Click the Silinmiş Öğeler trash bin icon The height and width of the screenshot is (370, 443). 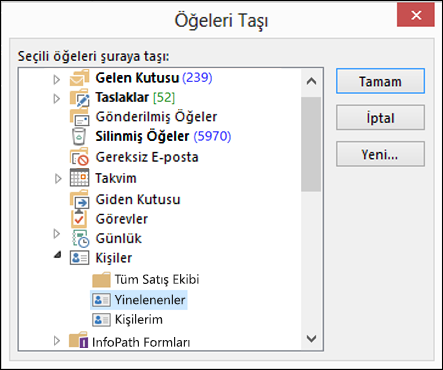coord(79,136)
